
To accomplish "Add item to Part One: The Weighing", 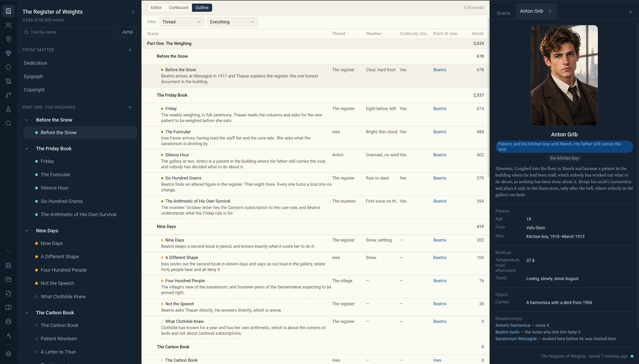I will [130, 107].
